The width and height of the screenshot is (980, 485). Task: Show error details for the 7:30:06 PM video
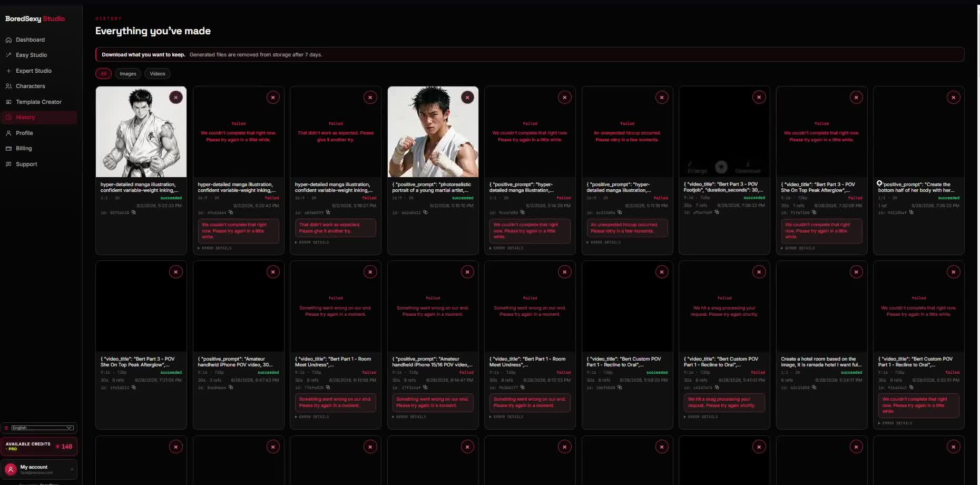[x=798, y=248]
